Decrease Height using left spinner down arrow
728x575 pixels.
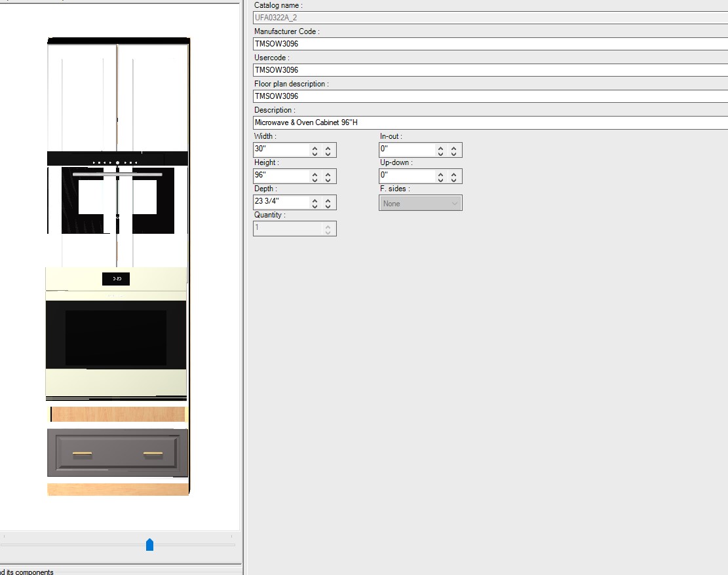(315, 180)
